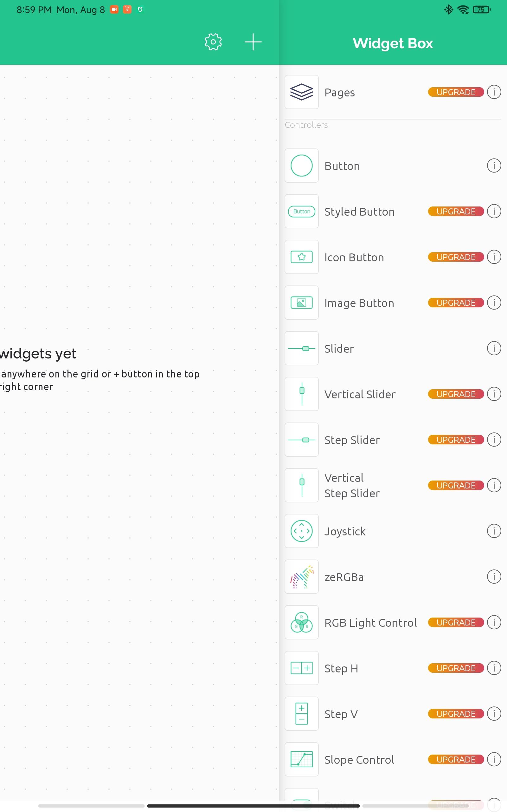The height and width of the screenshot is (812, 507).
Task: Tap UPGRADE badge on Pages row
Action: tap(456, 92)
